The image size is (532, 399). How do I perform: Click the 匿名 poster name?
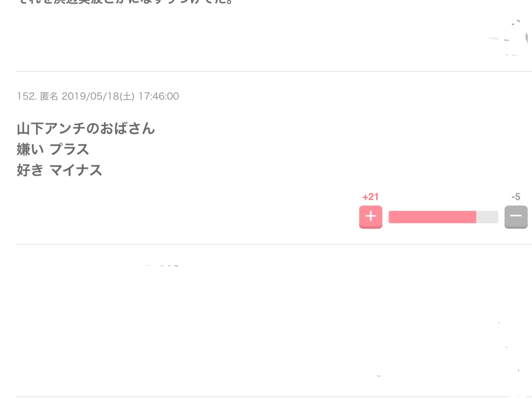(x=49, y=96)
